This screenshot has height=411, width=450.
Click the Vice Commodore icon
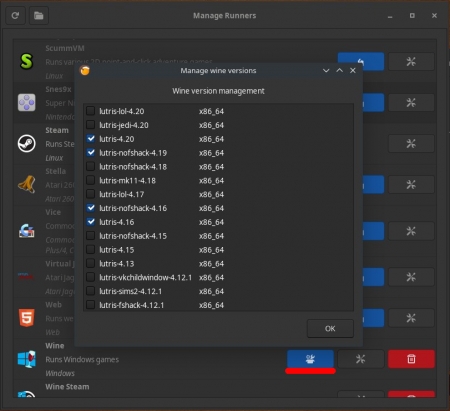coord(26,231)
